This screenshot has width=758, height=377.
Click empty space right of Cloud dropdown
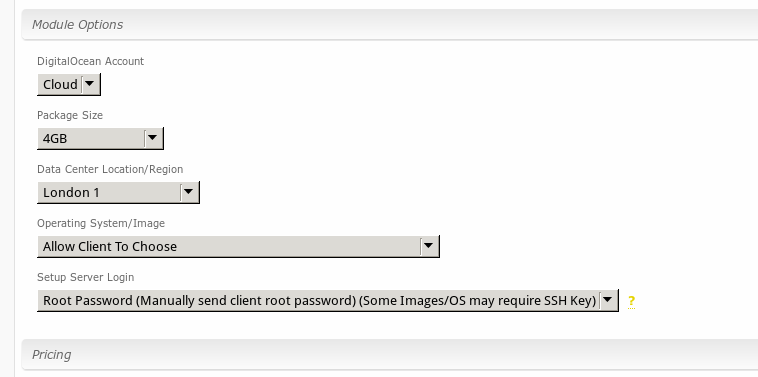(x=387, y=85)
